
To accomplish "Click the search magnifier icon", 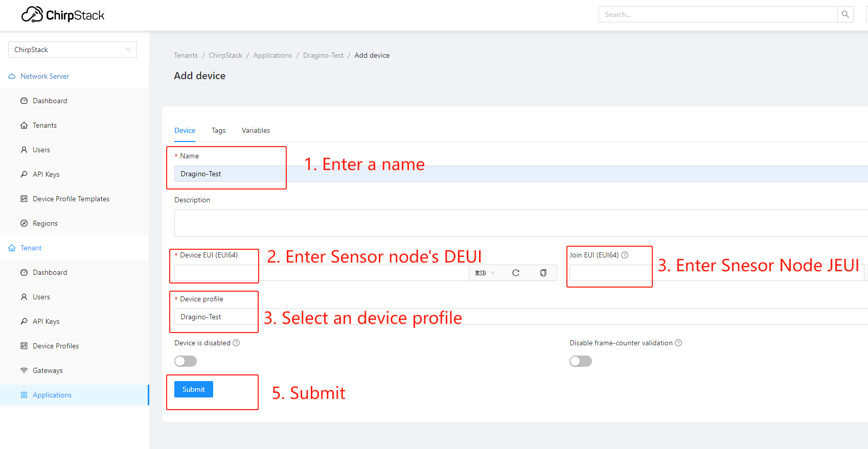I will (x=846, y=14).
